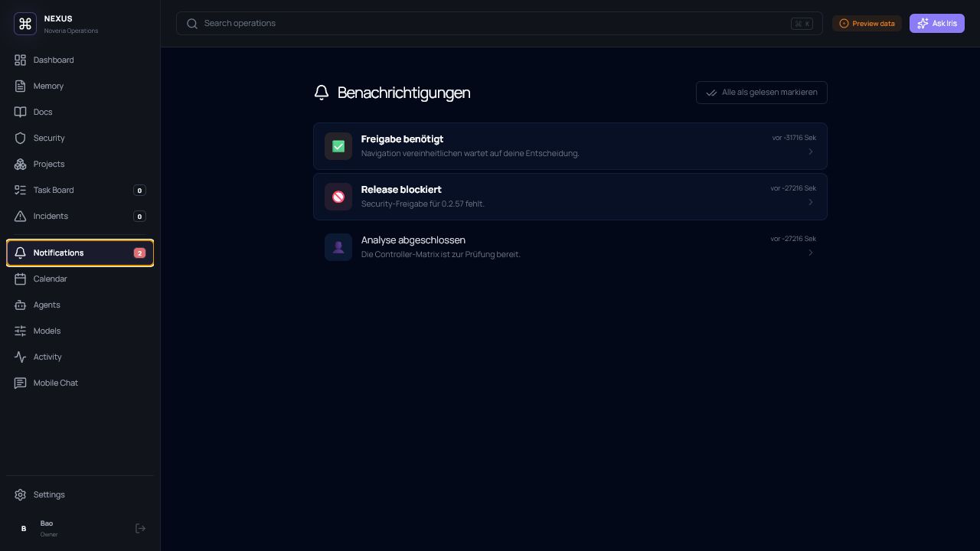Open Dashboard grid icon in sidebar
The image size is (980, 551).
pyautogui.click(x=21, y=60)
